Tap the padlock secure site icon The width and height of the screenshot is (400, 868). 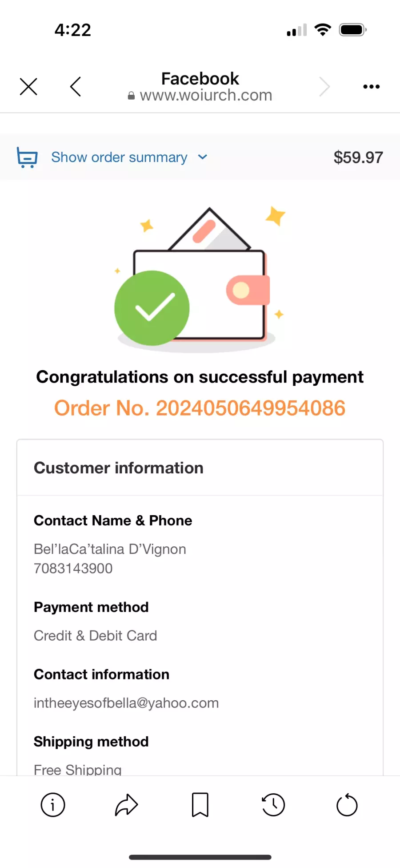(131, 96)
